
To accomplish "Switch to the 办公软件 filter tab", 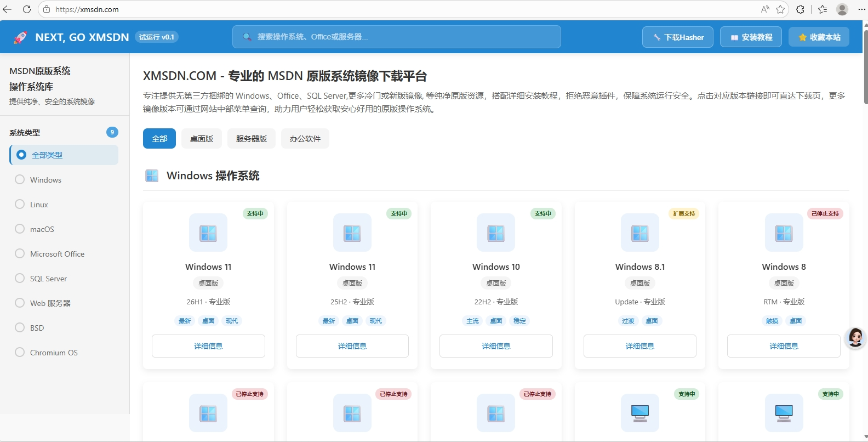I will click(x=305, y=139).
